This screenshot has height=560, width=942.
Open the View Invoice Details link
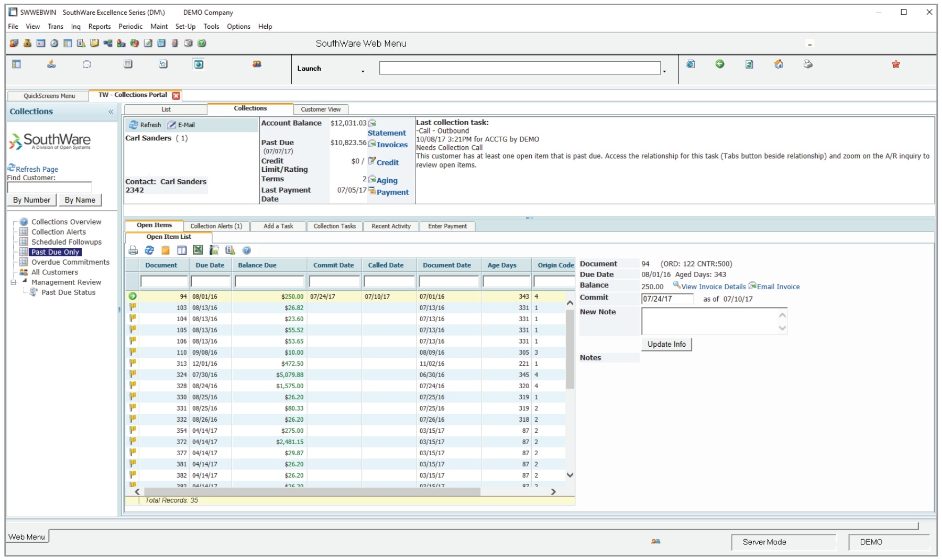click(x=713, y=287)
